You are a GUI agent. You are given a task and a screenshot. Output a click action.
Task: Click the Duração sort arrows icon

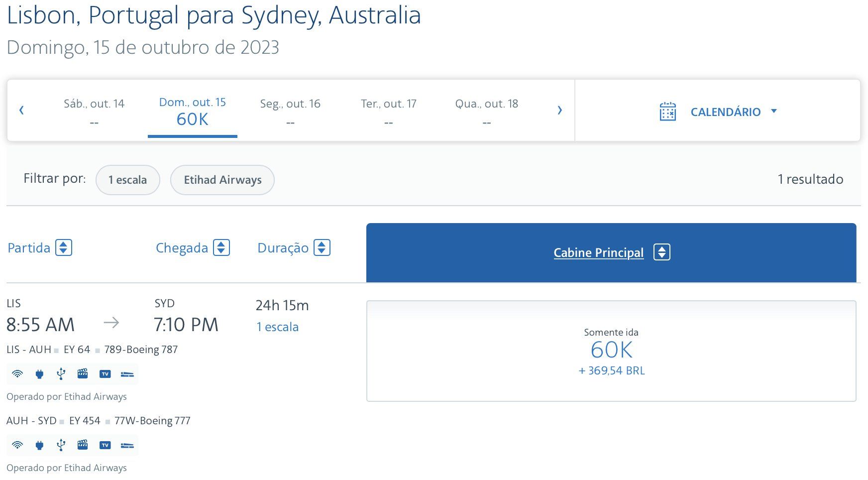pyautogui.click(x=322, y=247)
